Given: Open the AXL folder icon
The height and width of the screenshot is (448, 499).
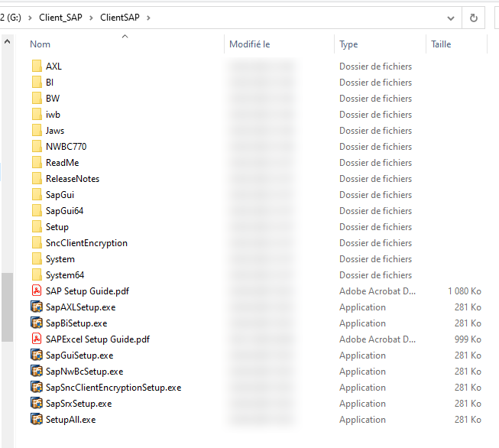Looking at the screenshot, I should tap(37, 67).
